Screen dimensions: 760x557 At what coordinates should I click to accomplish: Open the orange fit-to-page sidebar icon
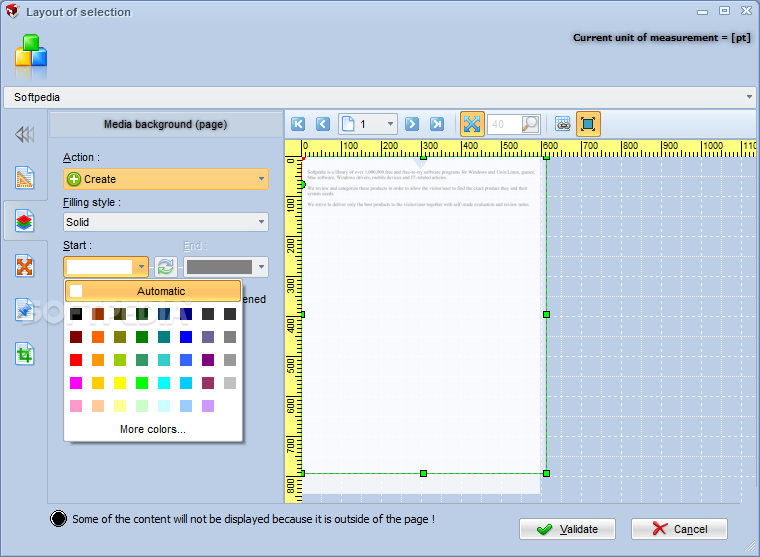tap(25, 266)
